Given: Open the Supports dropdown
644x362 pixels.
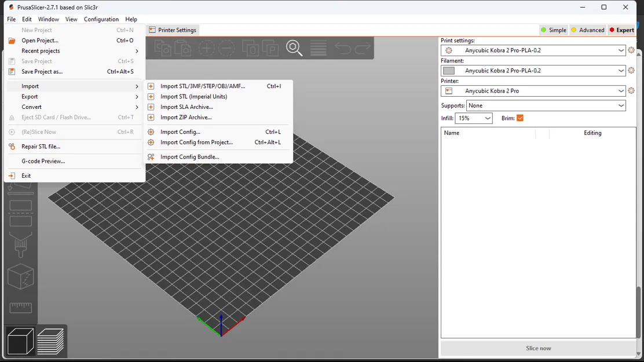Looking at the screenshot, I should coord(546,105).
